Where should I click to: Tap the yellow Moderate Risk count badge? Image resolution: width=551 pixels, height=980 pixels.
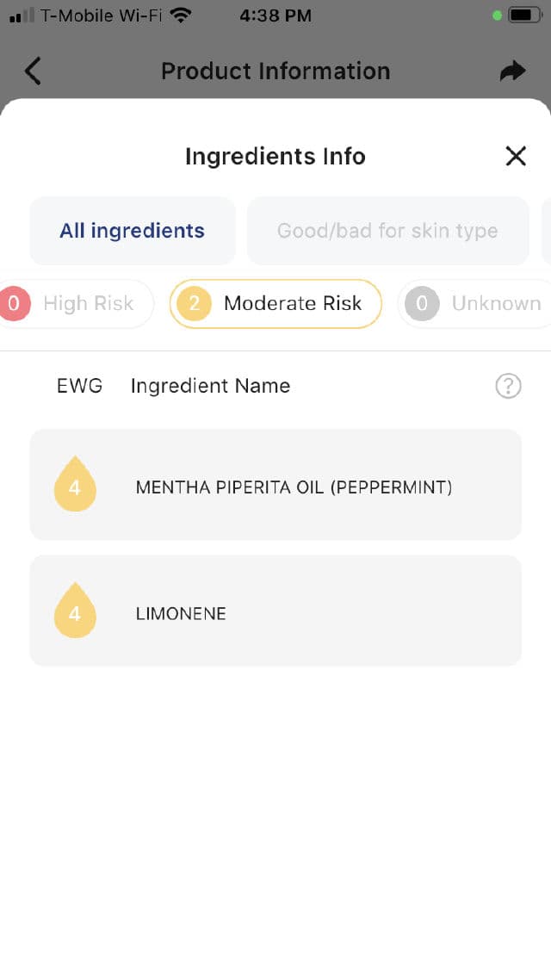(194, 303)
